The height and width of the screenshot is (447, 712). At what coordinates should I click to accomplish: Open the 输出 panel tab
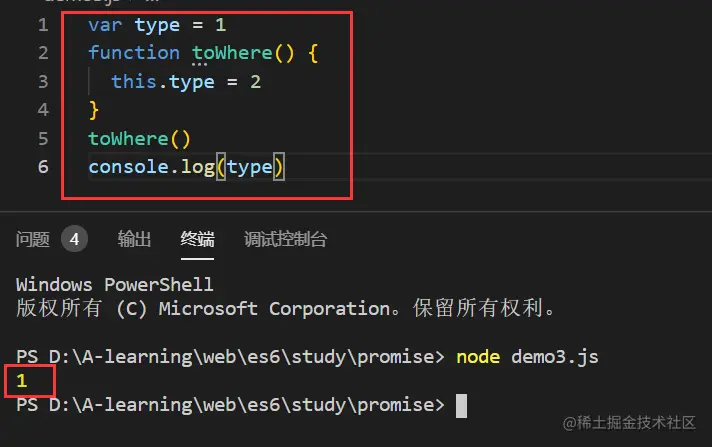pos(134,239)
